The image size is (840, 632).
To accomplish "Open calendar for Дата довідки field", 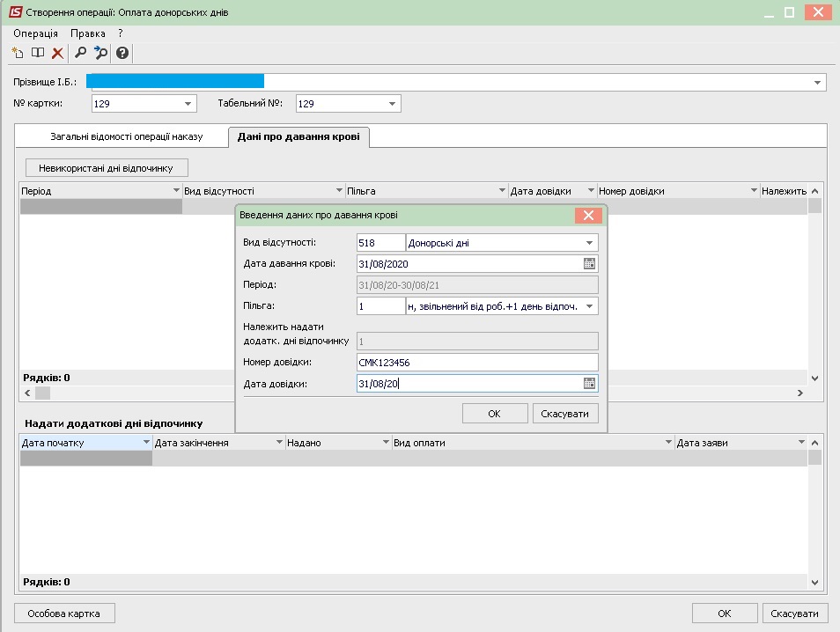I will coord(589,384).
